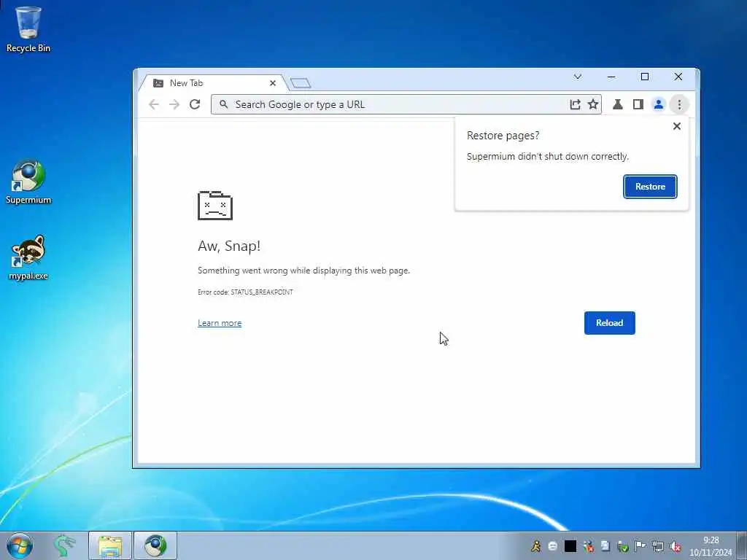
Task: Click the browser forward arrow
Action: (174, 104)
